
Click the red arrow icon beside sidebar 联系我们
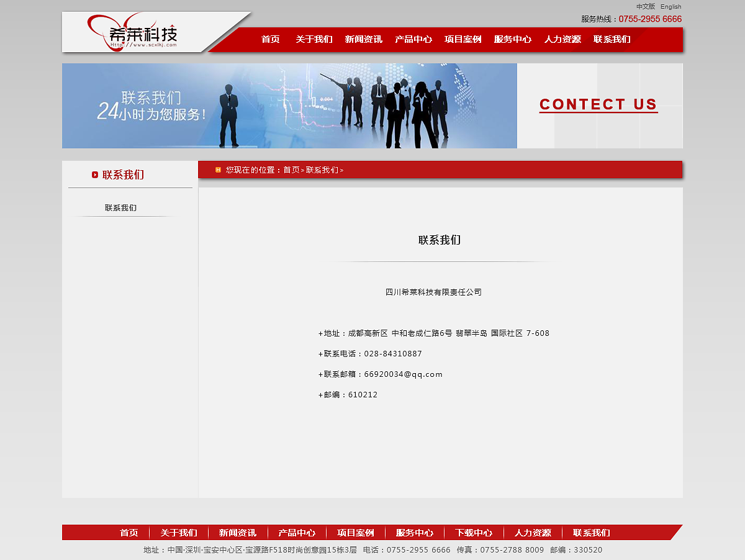[x=94, y=174]
